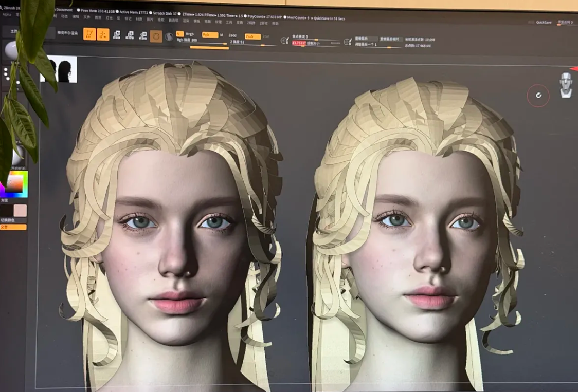Toggle the Rgb color mode button
Image resolution: width=578 pixels, height=392 pixels.
pos(210,34)
